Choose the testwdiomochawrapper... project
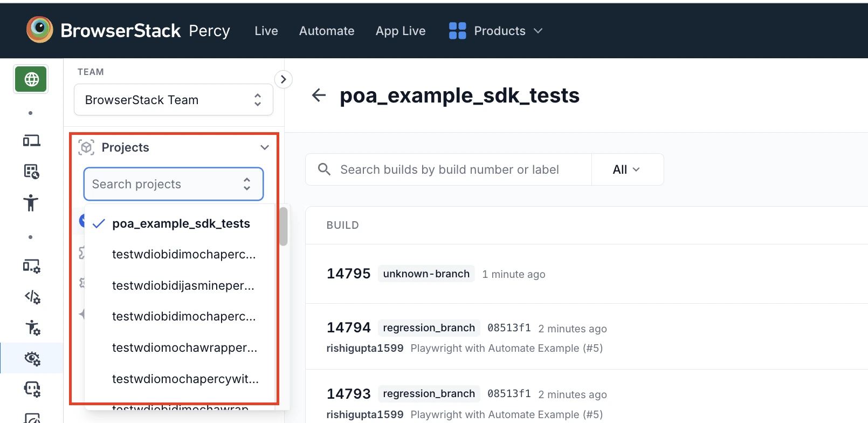868x423 pixels. (181, 347)
